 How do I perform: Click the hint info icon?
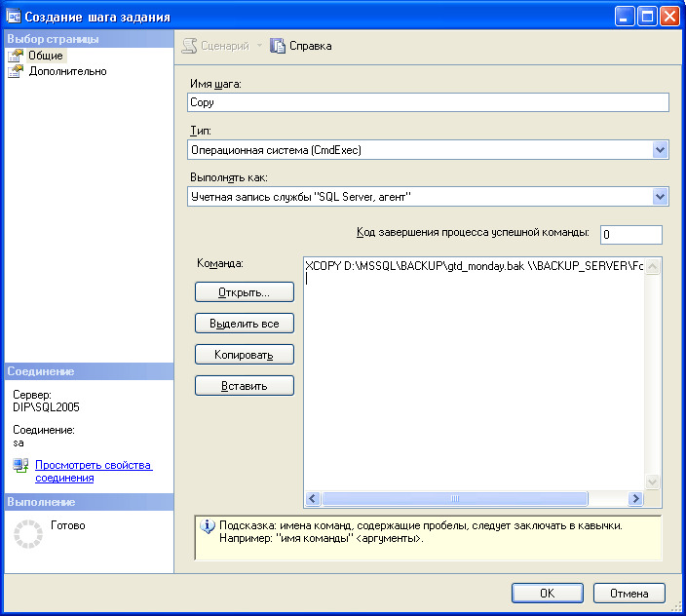(207, 526)
